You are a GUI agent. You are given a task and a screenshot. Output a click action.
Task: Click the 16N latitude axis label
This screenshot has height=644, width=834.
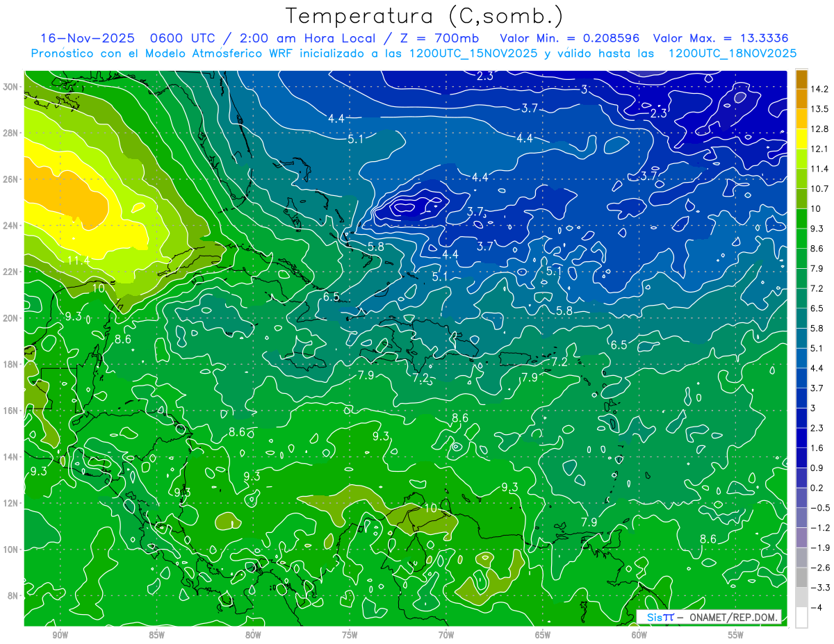pos(11,411)
